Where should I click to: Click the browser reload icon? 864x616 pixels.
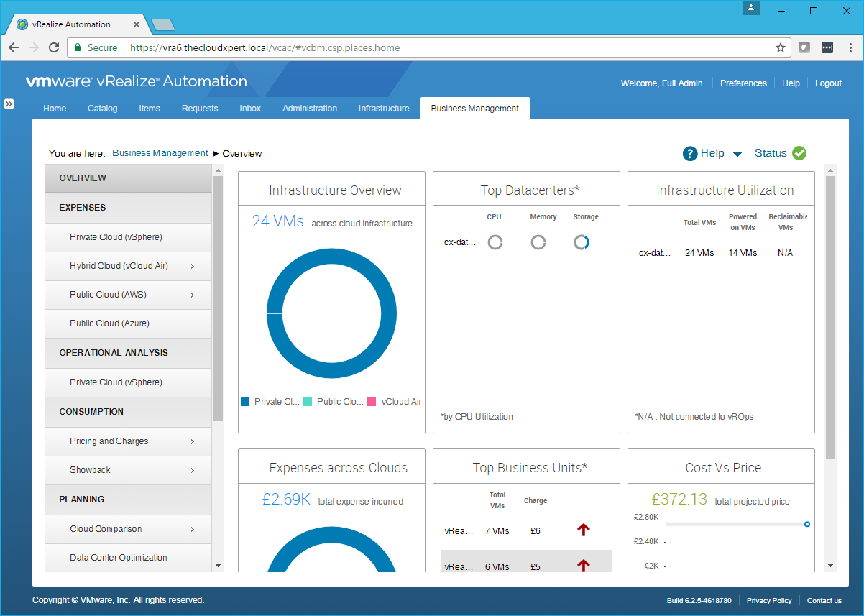tap(54, 47)
